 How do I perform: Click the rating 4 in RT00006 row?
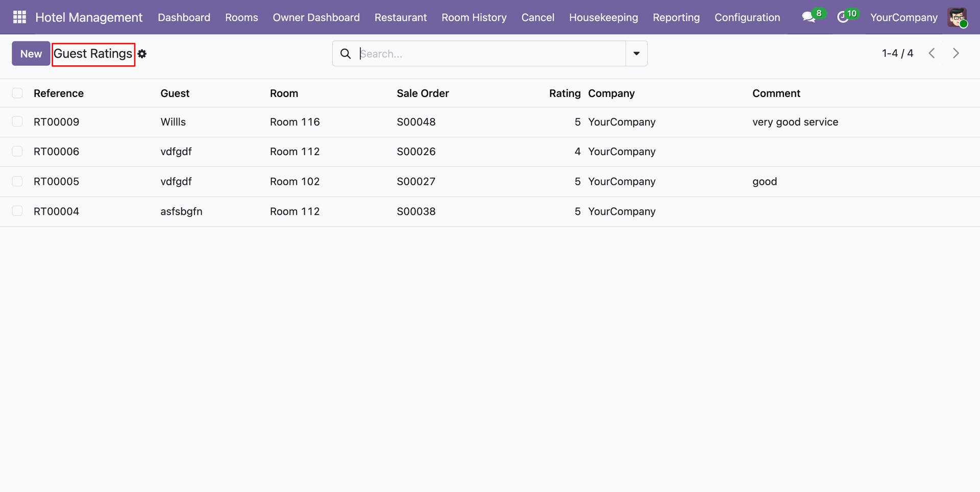[x=577, y=152]
